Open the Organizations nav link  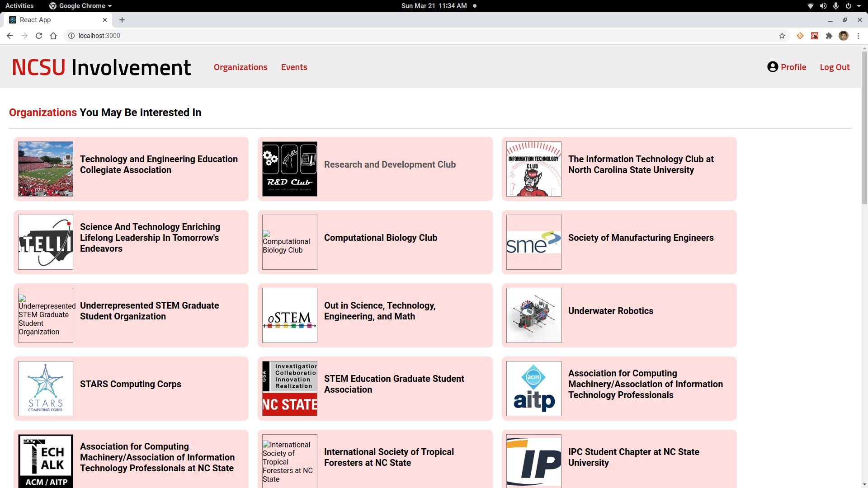(x=241, y=67)
